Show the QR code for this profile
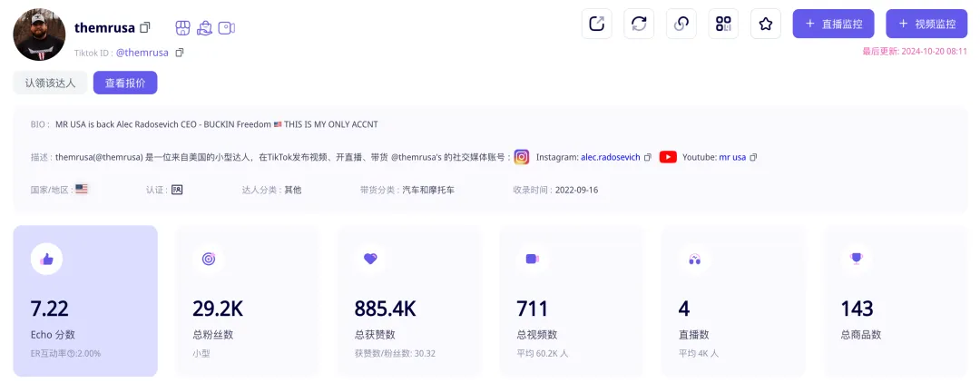980x383 pixels. click(x=723, y=24)
